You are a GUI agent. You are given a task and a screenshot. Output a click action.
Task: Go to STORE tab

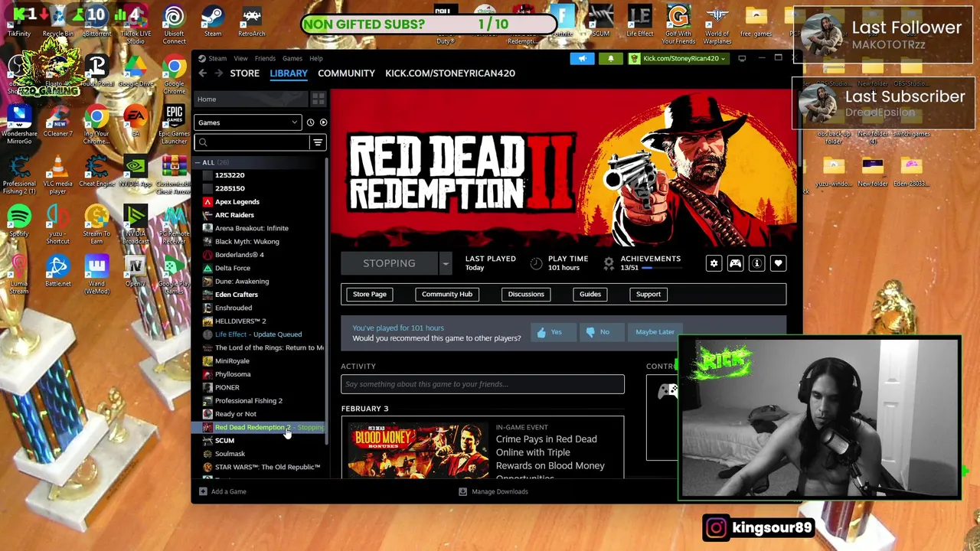coord(245,73)
